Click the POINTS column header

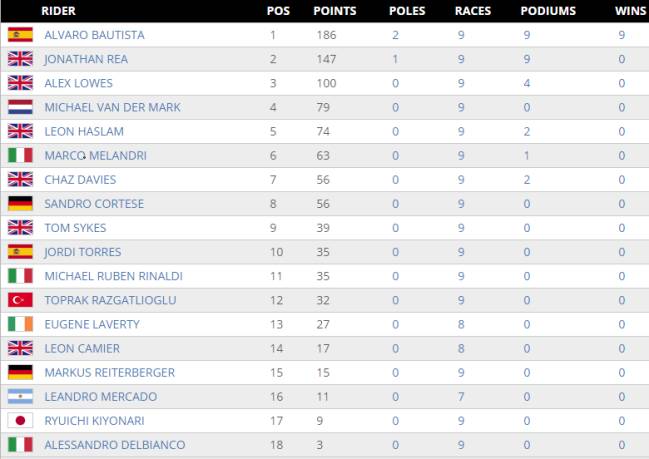pos(335,11)
